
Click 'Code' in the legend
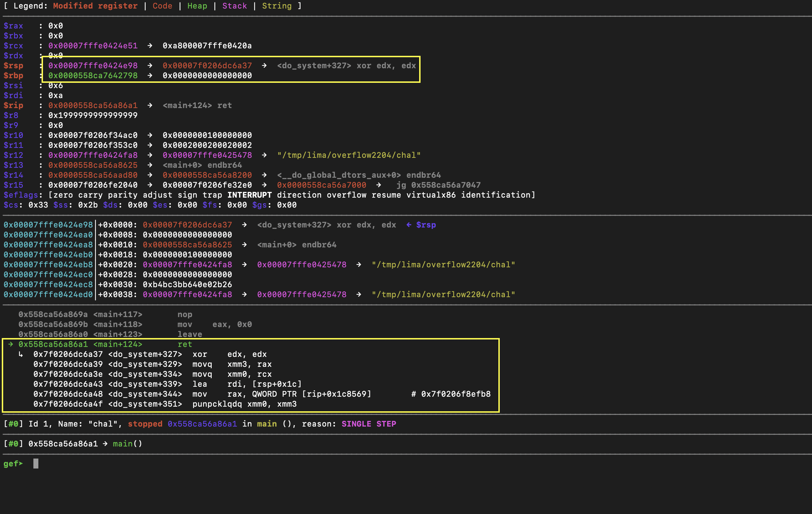pyautogui.click(x=162, y=6)
